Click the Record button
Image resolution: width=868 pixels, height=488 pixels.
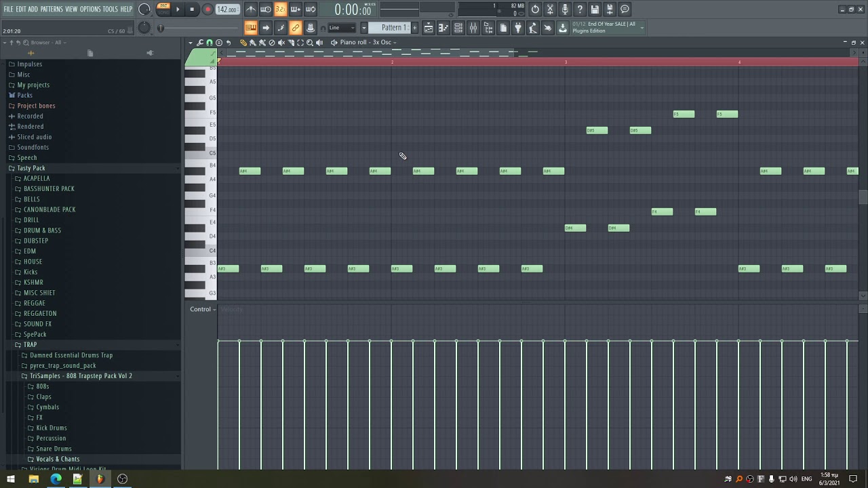click(208, 9)
